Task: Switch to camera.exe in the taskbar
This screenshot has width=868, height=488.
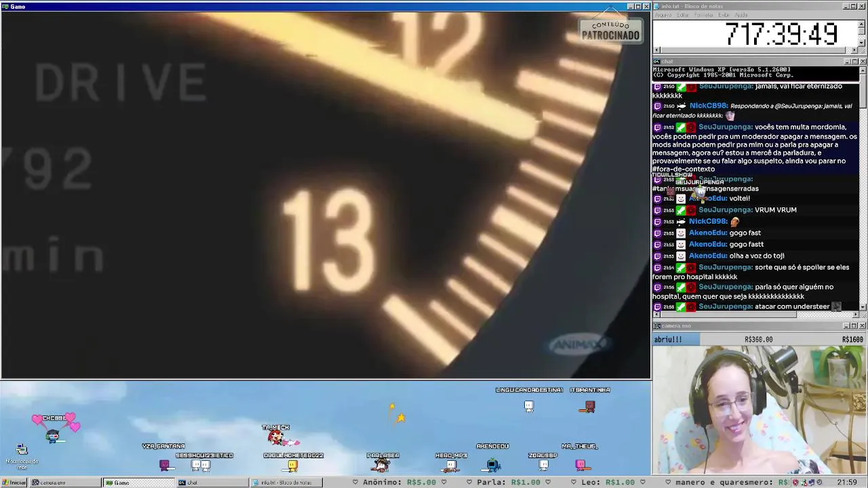Action: coord(65,483)
